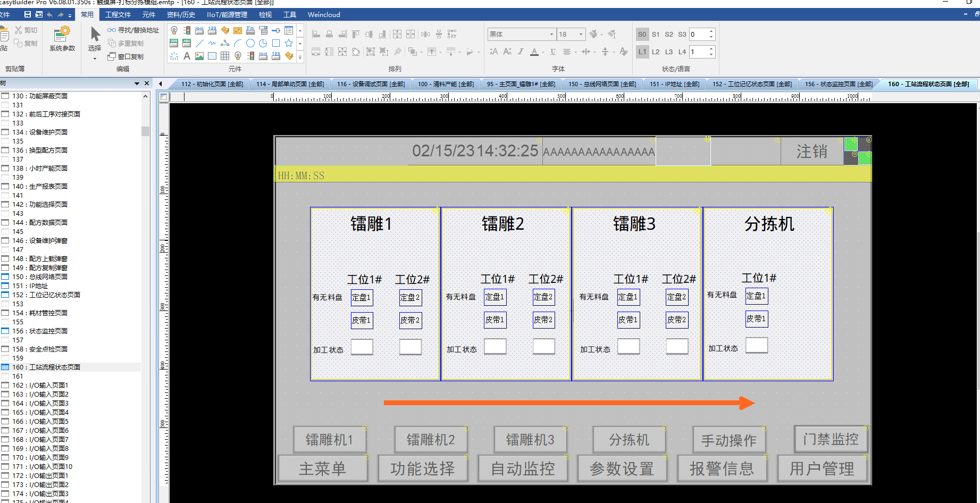Viewport: 980px width, 503px height.
Task: Open the window tree panel dropdown arrow
Action: coord(137,83)
